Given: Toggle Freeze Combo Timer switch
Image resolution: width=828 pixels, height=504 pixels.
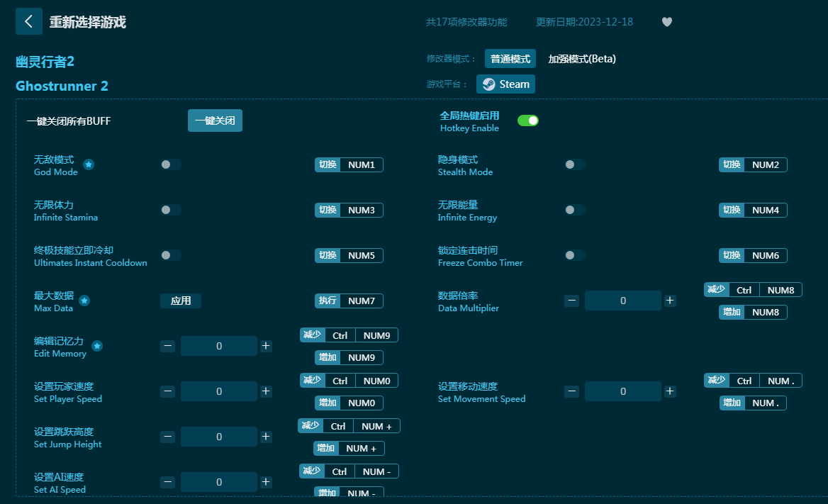Looking at the screenshot, I should point(574,255).
